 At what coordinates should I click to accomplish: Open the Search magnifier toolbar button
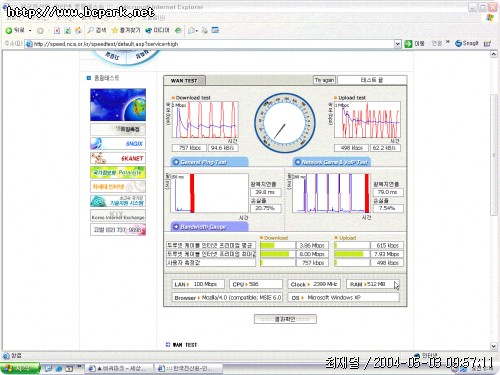(x=97, y=30)
